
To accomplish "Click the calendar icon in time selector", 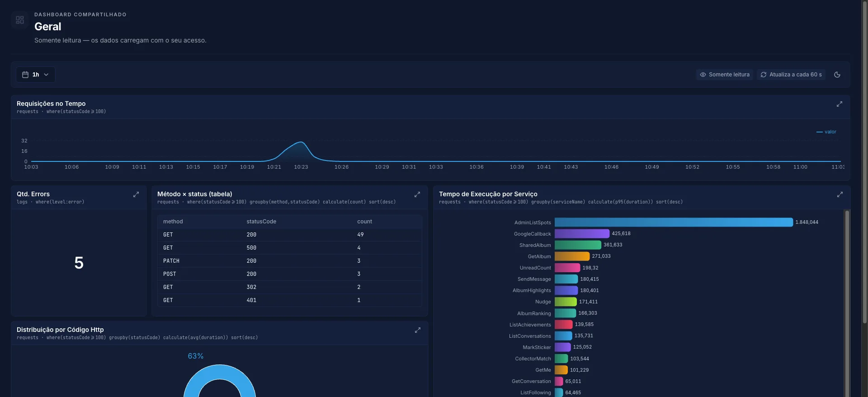I will 25,75.
